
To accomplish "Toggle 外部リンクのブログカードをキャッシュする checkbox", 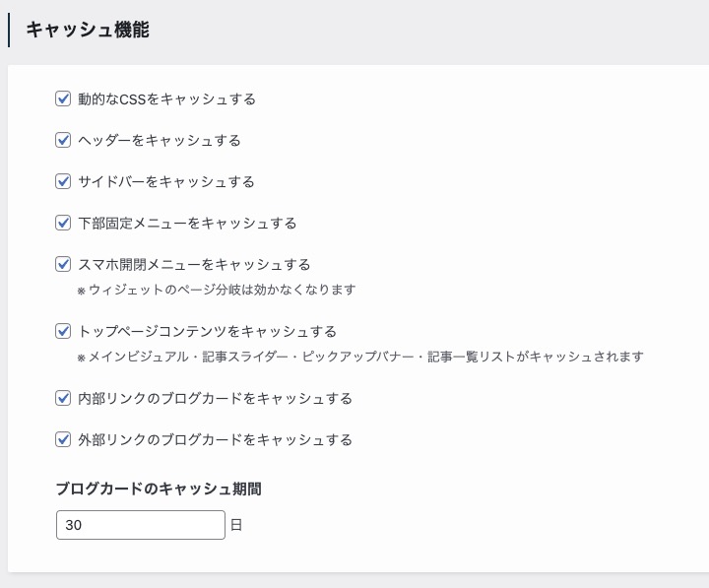I will [x=63, y=439].
